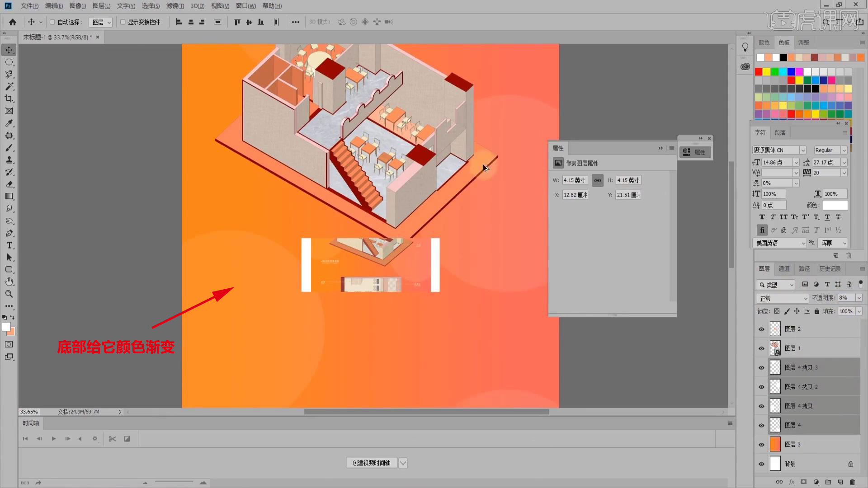Open the dropdown next to 创建视频时间轴
The image size is (868, 488).
click(403, 463)
